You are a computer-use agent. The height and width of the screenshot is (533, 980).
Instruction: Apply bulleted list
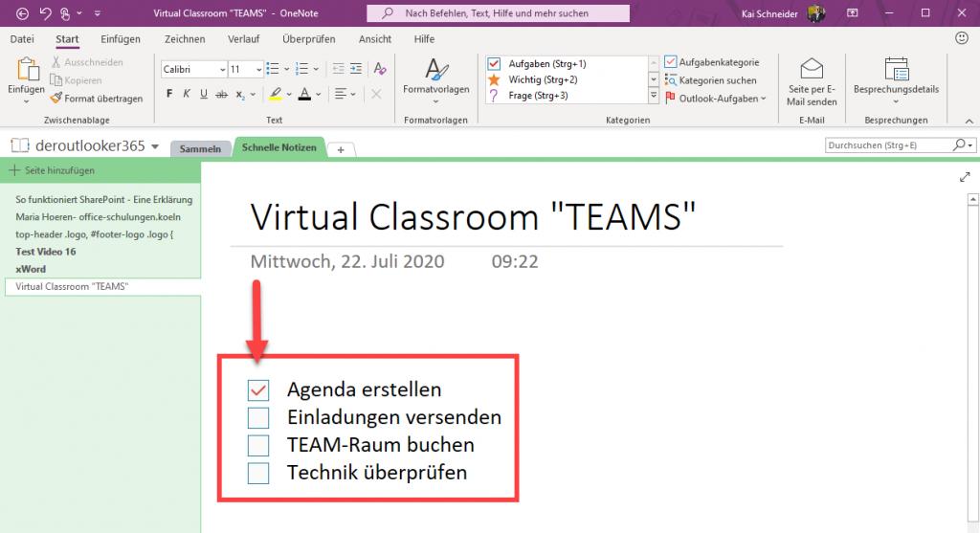273,69
